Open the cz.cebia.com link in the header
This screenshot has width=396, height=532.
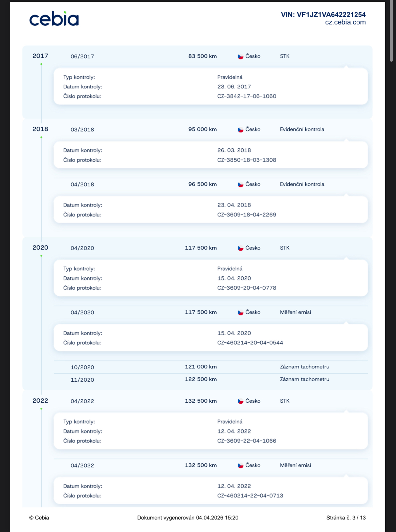pos(345,22)
